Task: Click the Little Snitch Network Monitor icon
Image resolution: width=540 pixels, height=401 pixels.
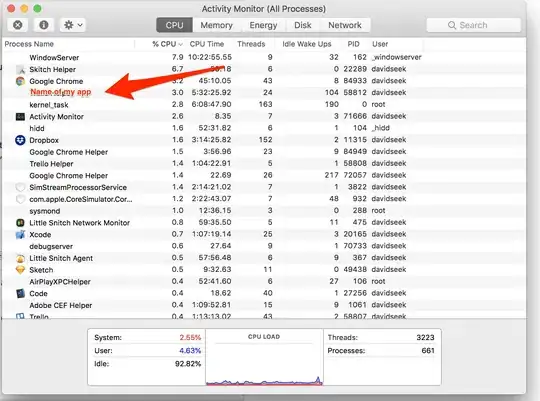Action: [20, 223]
